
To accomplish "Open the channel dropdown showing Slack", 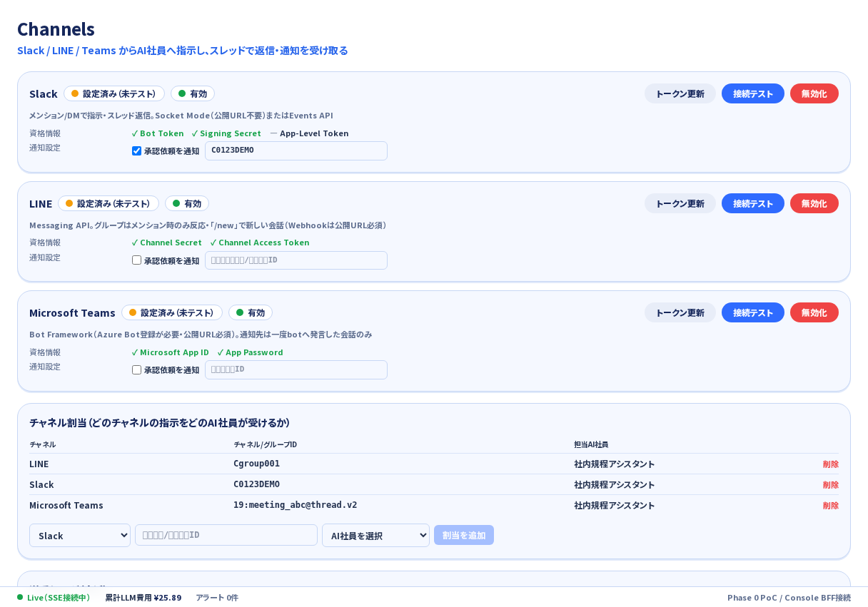I will click(80, 536).
